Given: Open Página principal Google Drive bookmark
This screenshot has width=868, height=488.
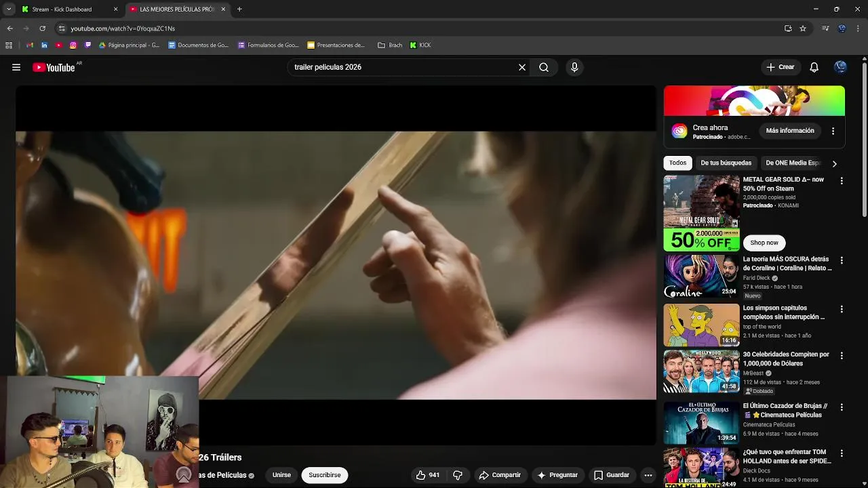Looking at the screenshot, I should [x=129, y=45].
